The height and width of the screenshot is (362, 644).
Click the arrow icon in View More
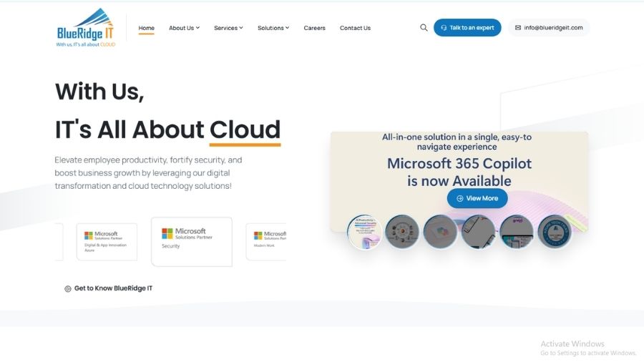(x=459, y=198)
